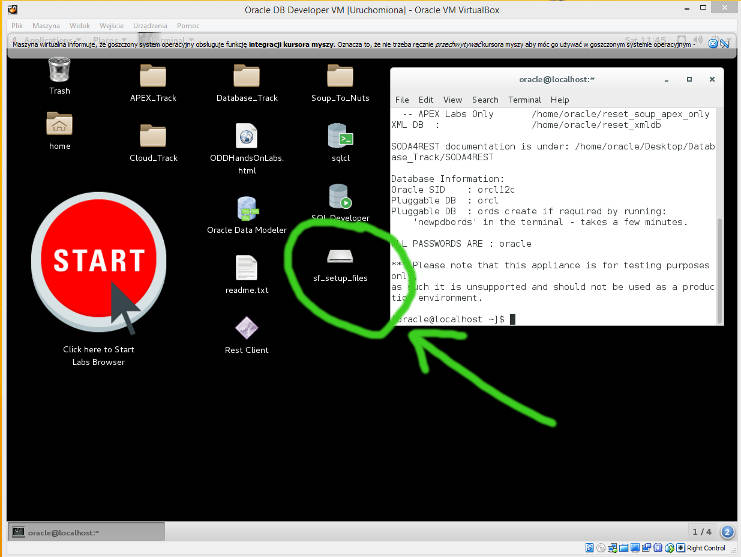Open the terminal View menu
Image resolution: width=741 pixels, height=557 pixels.
tap(453, 100)
